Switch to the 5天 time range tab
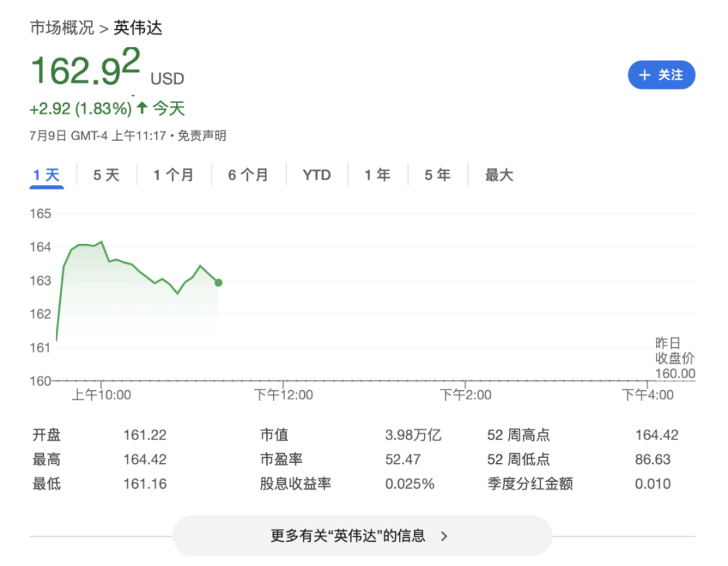728x566 pixels. click(x=106, y=174)
